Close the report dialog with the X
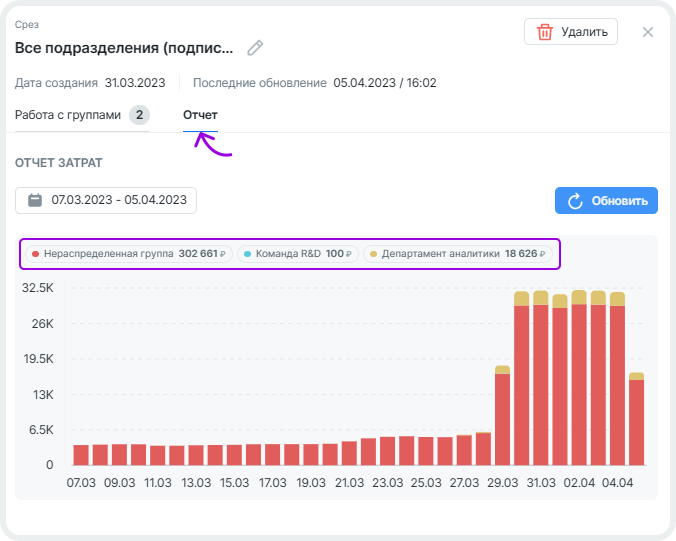Image resolution: width=676 pixels, height=541 pixels. (x=647, y=32)
